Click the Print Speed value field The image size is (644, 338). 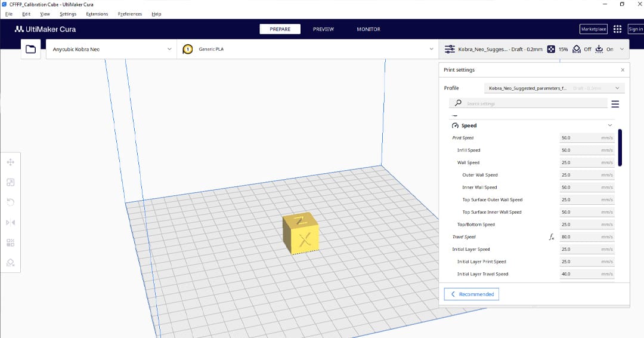(x=587, y=138)
